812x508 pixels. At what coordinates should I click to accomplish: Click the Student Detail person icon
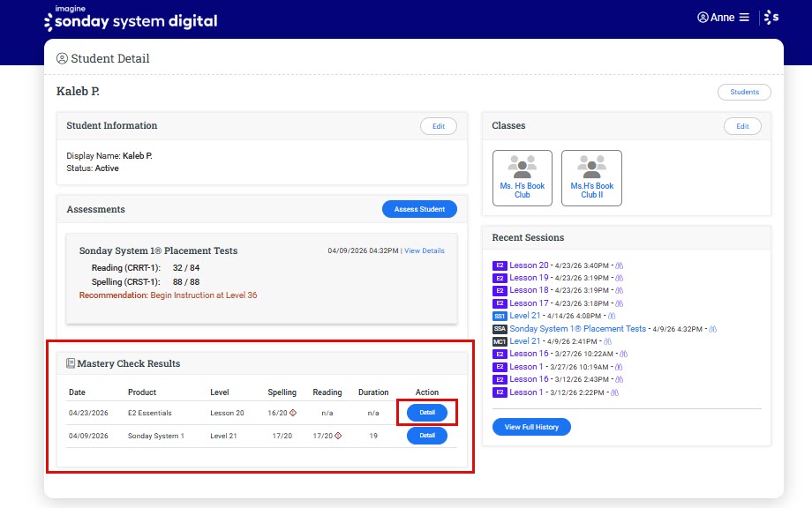click(62, 58)
